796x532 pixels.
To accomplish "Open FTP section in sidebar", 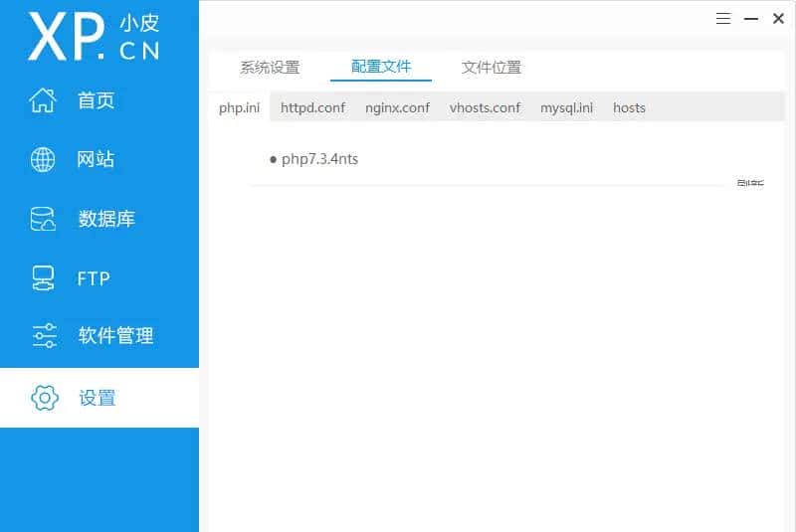I will click(94, 278).
